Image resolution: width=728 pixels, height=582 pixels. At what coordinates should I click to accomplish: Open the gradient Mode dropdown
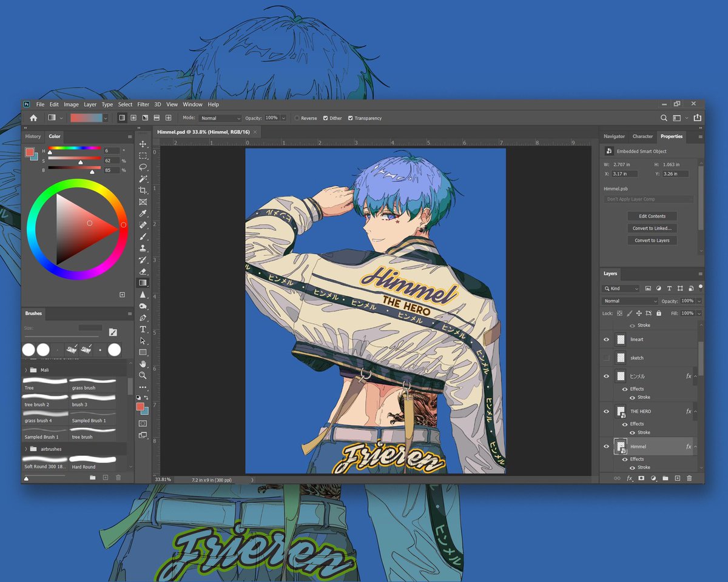coord(220,118)
